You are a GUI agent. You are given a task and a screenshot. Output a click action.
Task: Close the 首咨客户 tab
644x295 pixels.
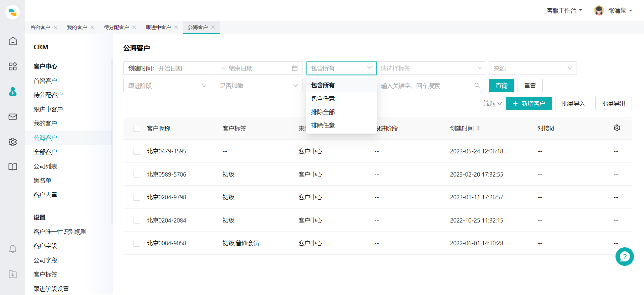point(55,27)
